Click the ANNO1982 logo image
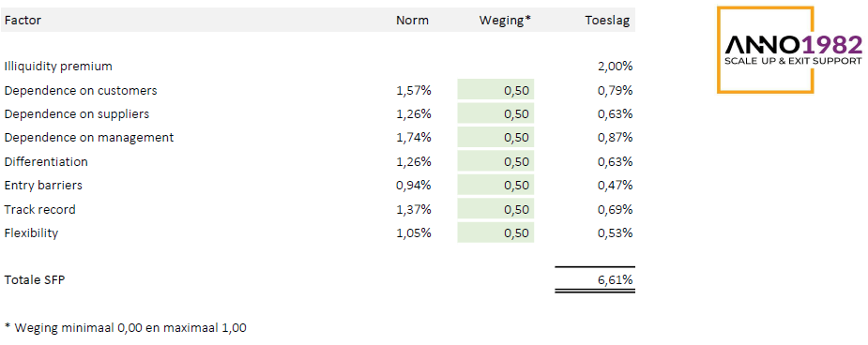The height and width of the screenshot is (345, 868). point(790,50)
